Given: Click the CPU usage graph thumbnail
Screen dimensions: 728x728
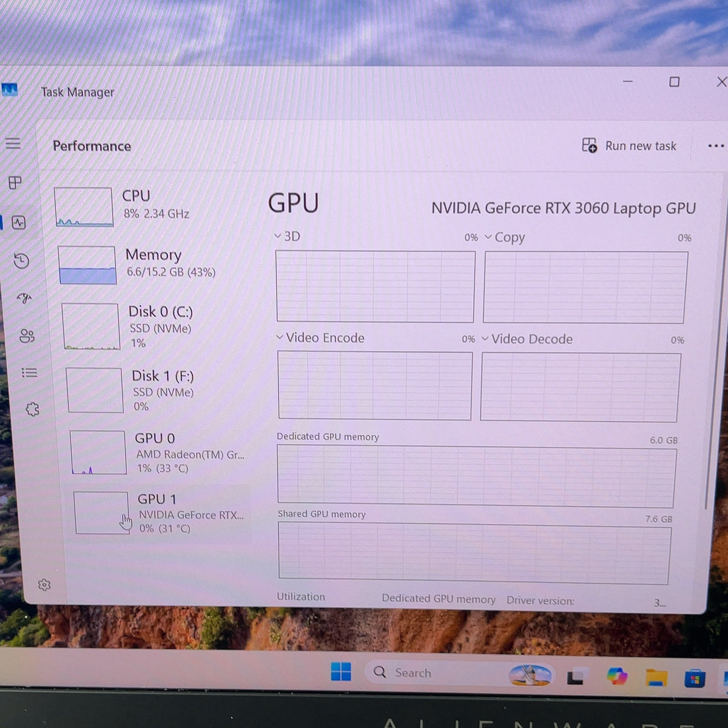Looking at the screenshot, I should tap(84, 207).
